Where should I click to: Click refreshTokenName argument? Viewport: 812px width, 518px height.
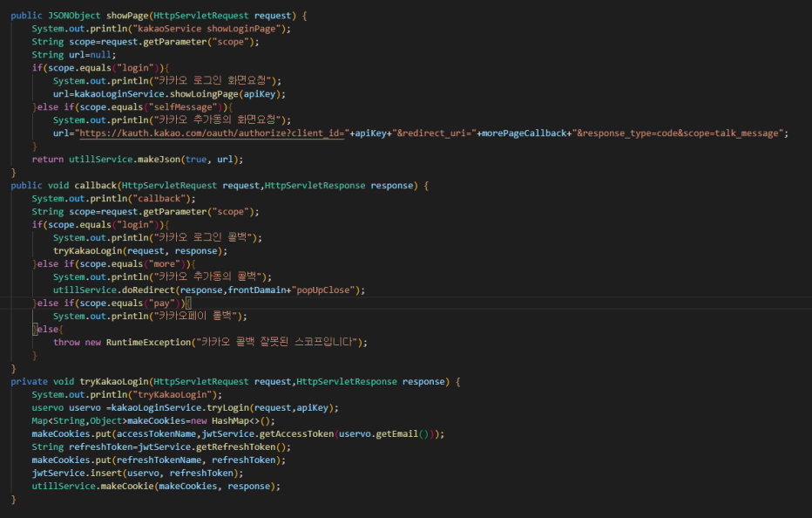pyautogui.click(x=159, y=460)
